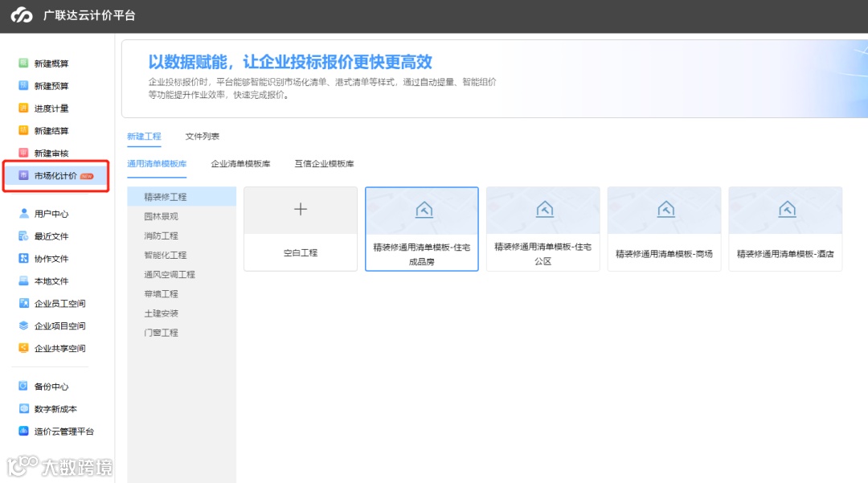Switch to the 新建工程 tab
Image resolution: width=868 pixels, height=483 pixels.
[144, 136]
